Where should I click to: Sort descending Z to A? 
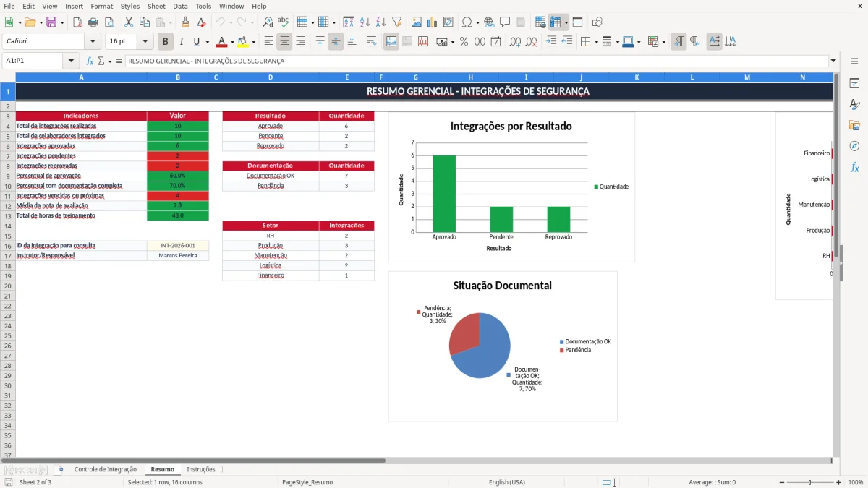click(x=381, y=22)
